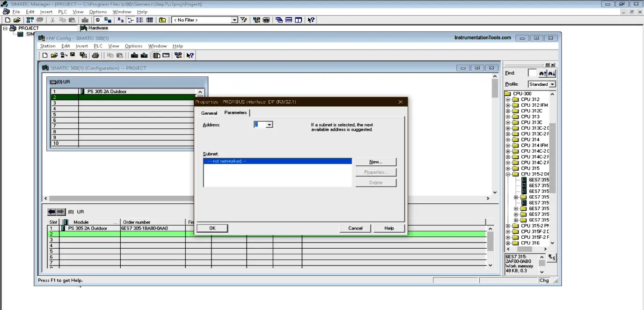Click Cascade windows icon in SIMATIC Manager toolbar
Viewport: 644px width, 310px height.
pos(279,20)
